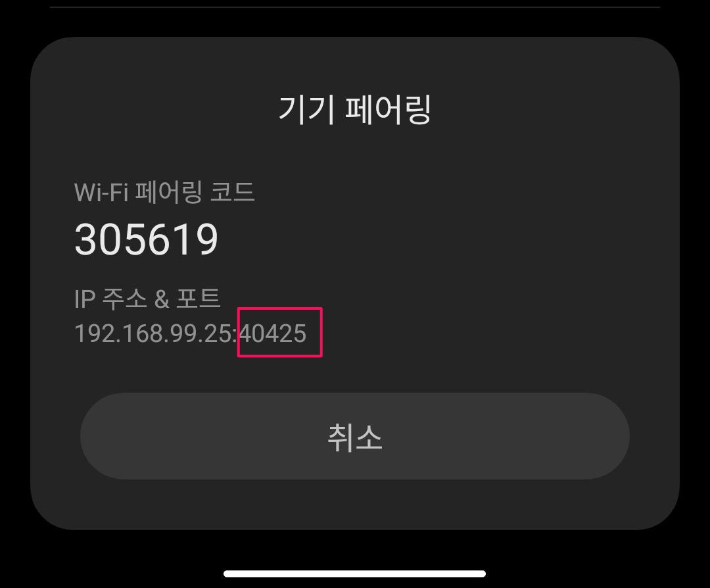Select the 기기 페어링 dialog title

[x=354, y=110]
